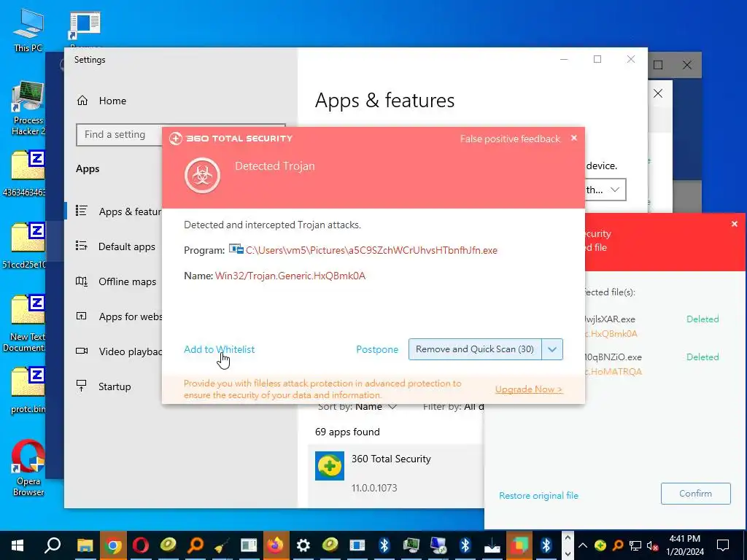The width and height of the screenshot is (747, 560).
Task: Click Postpone link
Action: [x=377, y=349]
